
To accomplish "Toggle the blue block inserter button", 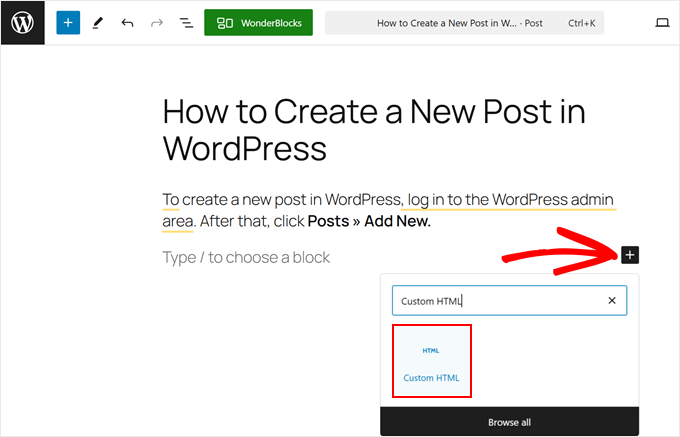I will [x=67, y=22].
